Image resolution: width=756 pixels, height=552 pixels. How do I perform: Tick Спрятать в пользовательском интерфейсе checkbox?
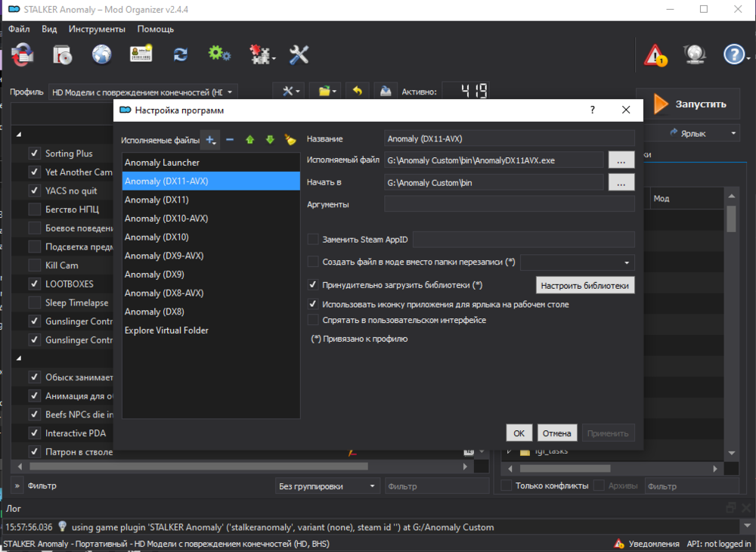tap(313, 320)
